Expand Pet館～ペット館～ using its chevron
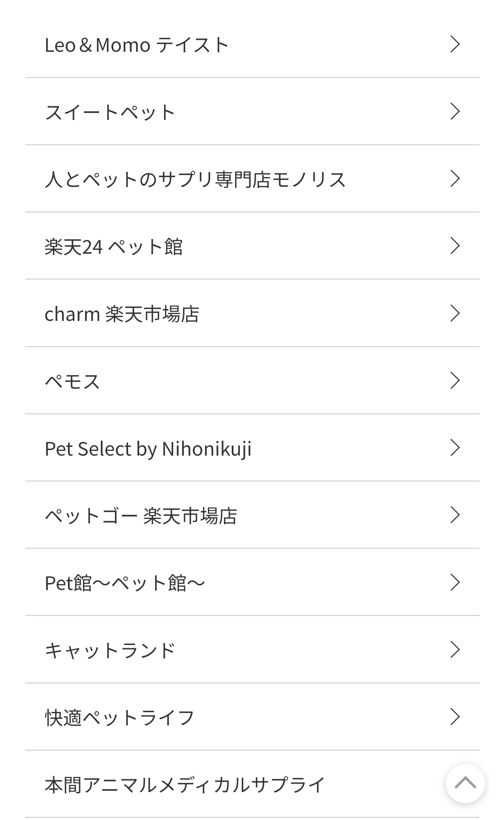The image size is (504, 820). [x=455, y=582]
